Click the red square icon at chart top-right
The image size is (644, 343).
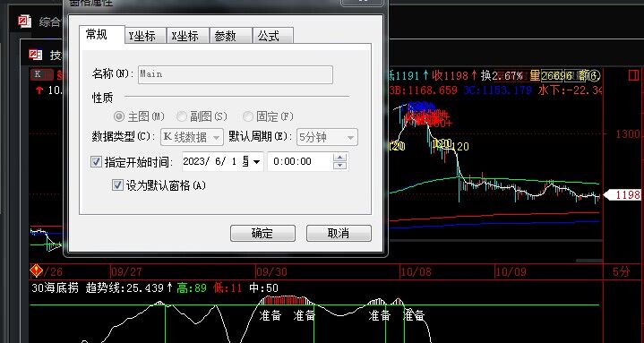pos(633,75)
